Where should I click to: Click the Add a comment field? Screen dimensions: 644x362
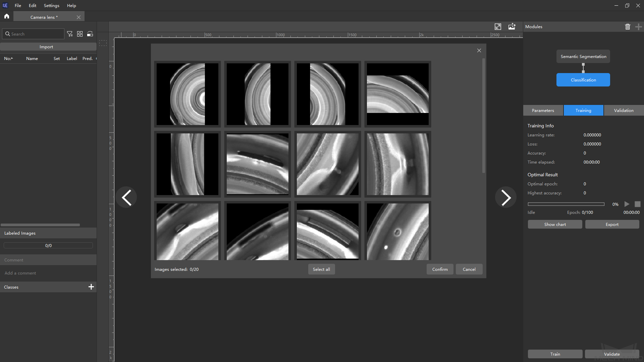click(x=48, y=273)
